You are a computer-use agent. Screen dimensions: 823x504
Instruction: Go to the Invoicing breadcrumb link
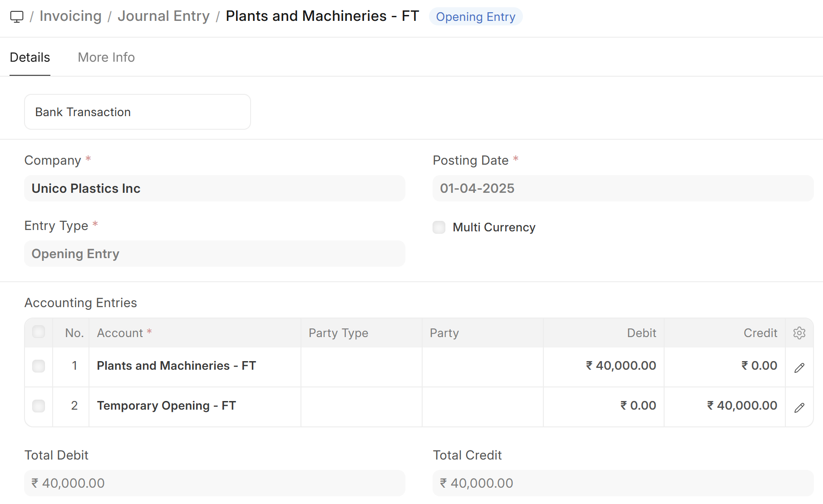[70, 16]
